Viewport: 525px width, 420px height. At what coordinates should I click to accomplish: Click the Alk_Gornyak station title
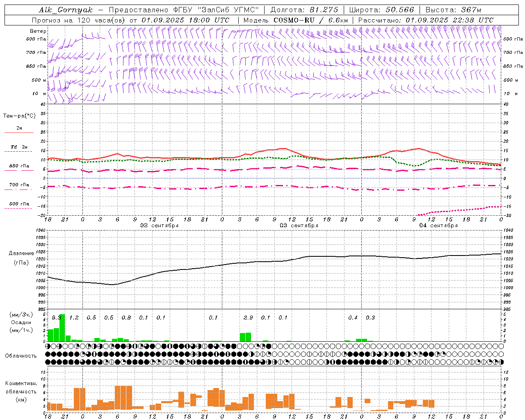tap(66, 10)
